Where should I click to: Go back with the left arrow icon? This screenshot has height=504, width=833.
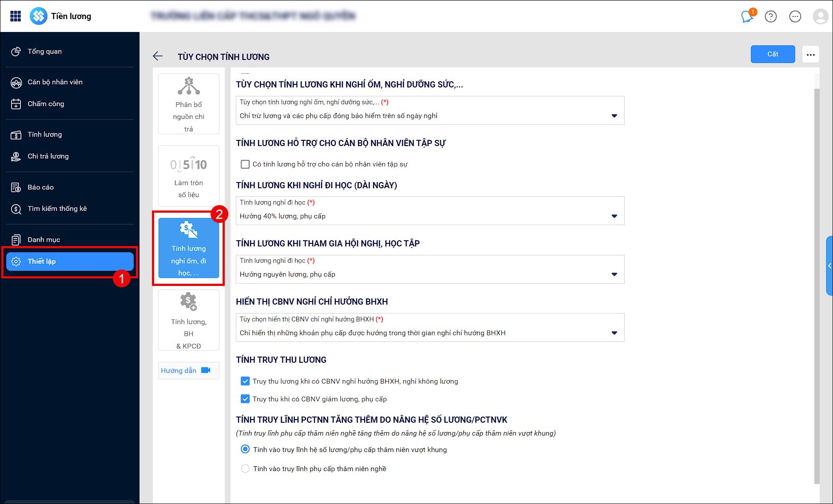[158, 56]
